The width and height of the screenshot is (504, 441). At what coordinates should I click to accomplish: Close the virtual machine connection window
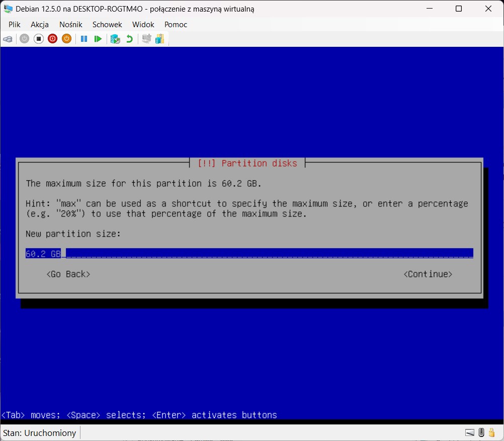pos(488,9)
